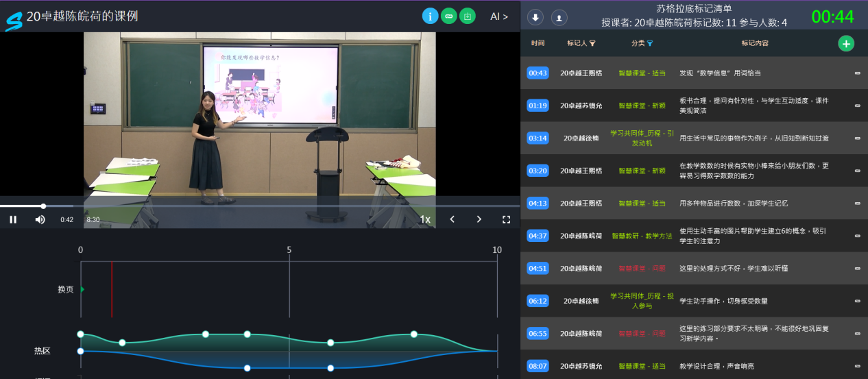
Task: Open the blue info icon
Action: (x=430, y=16)
